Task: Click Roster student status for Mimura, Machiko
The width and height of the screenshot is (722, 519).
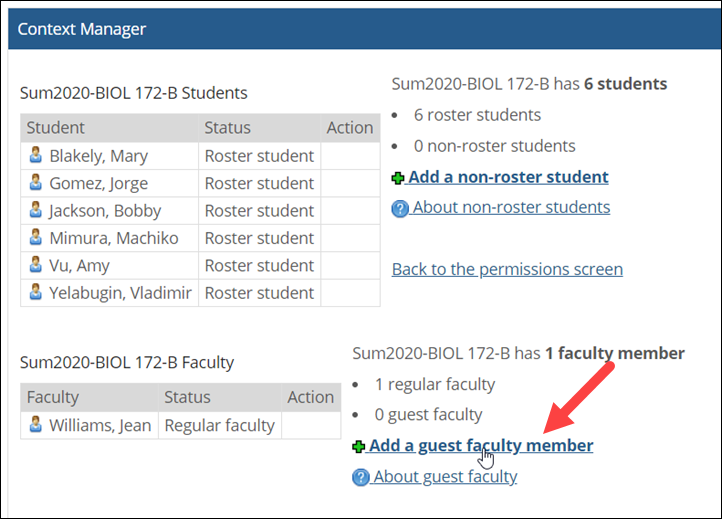Action: [259, 238]
